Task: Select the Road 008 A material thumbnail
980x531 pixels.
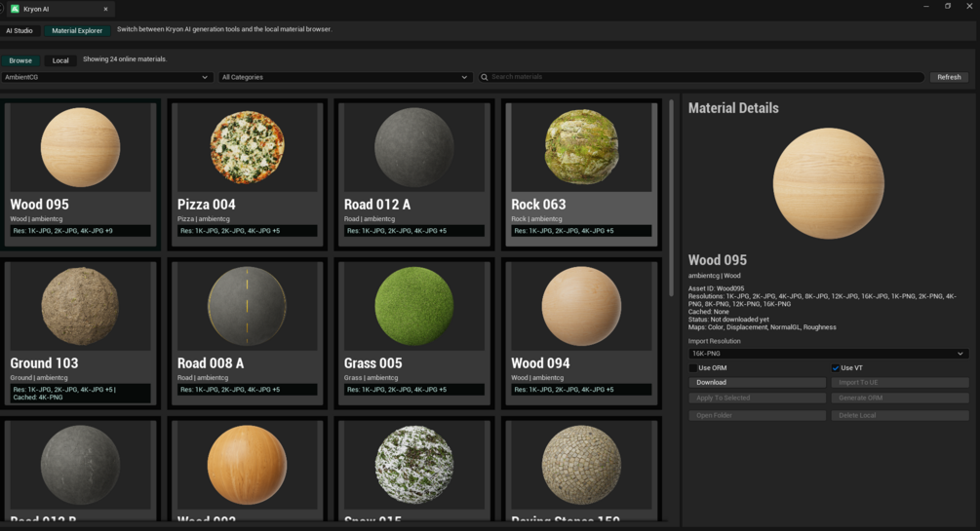Action: (247, 306)
